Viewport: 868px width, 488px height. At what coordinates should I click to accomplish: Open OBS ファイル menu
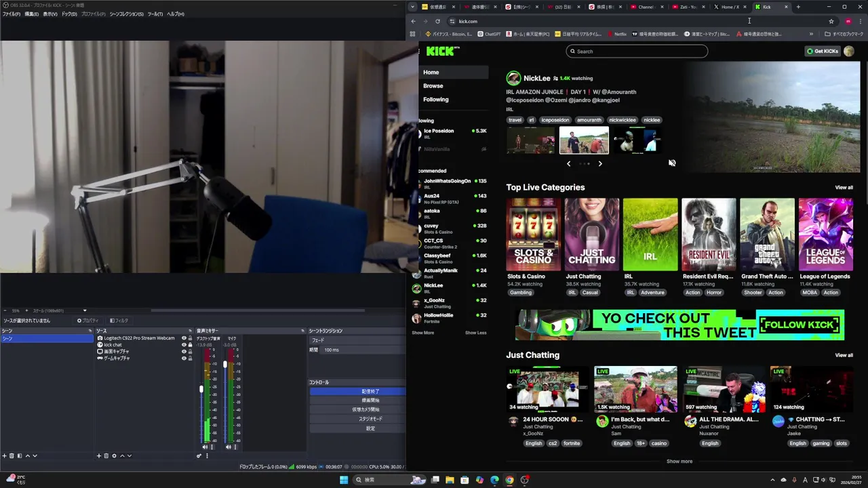tap(10, 14)
